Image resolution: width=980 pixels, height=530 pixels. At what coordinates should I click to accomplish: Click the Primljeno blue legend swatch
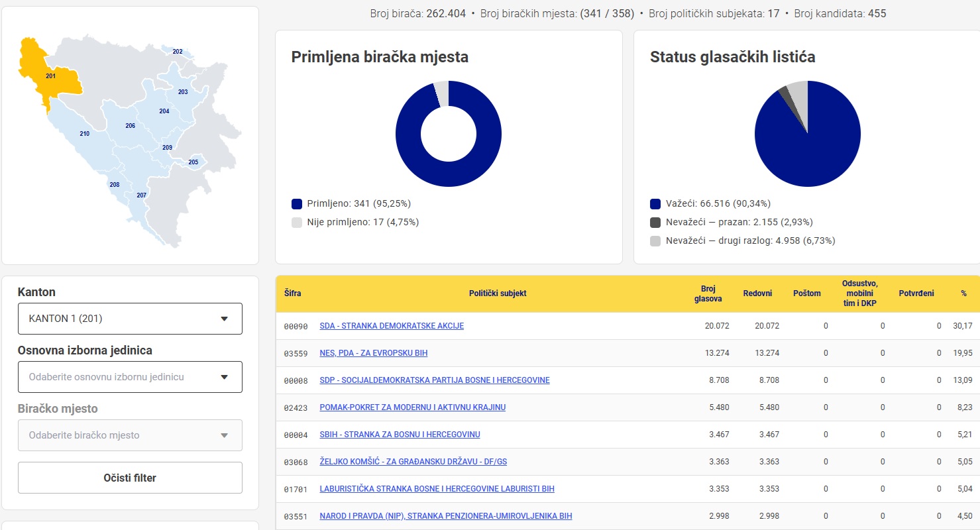point(297,204)
